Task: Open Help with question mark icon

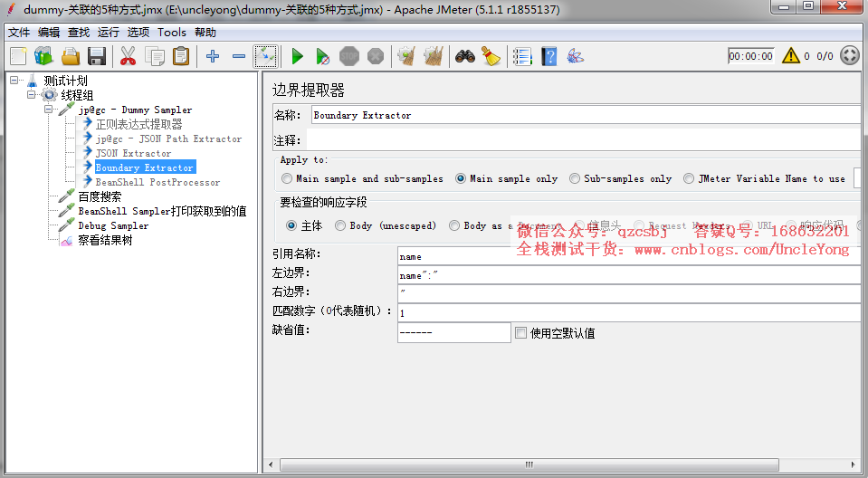Action: 549,56
